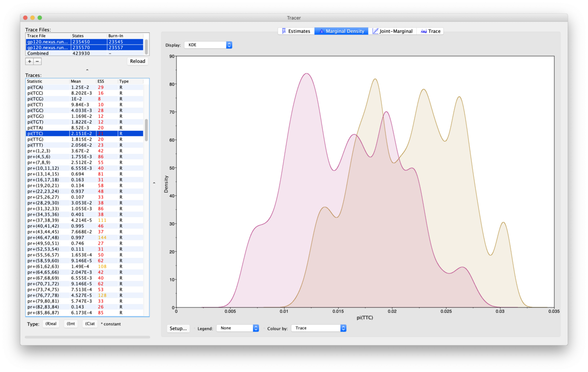588x372 pixels.
Task: Select the pr+(85,86,87) row
Action: tap(84, 313)
